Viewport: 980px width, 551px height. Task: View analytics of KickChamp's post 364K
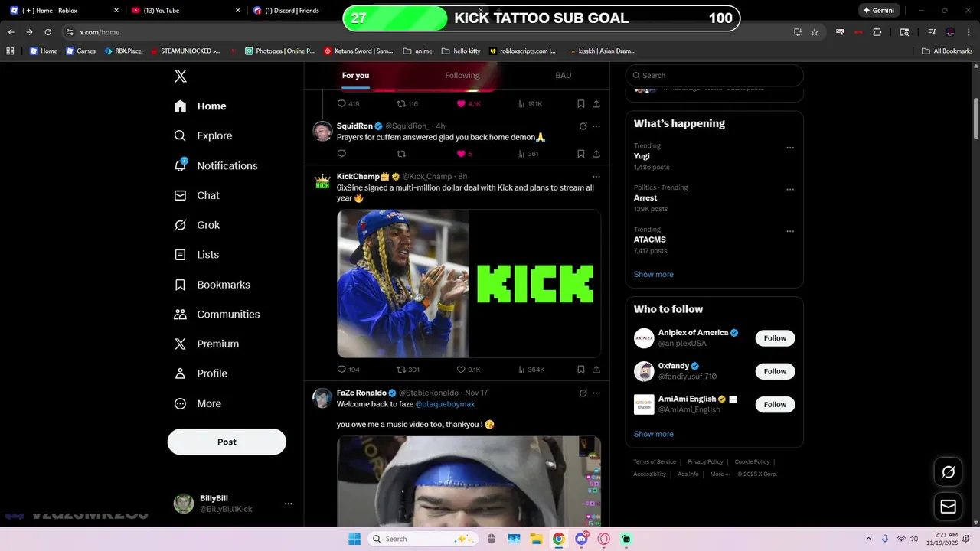coord(531,370)
